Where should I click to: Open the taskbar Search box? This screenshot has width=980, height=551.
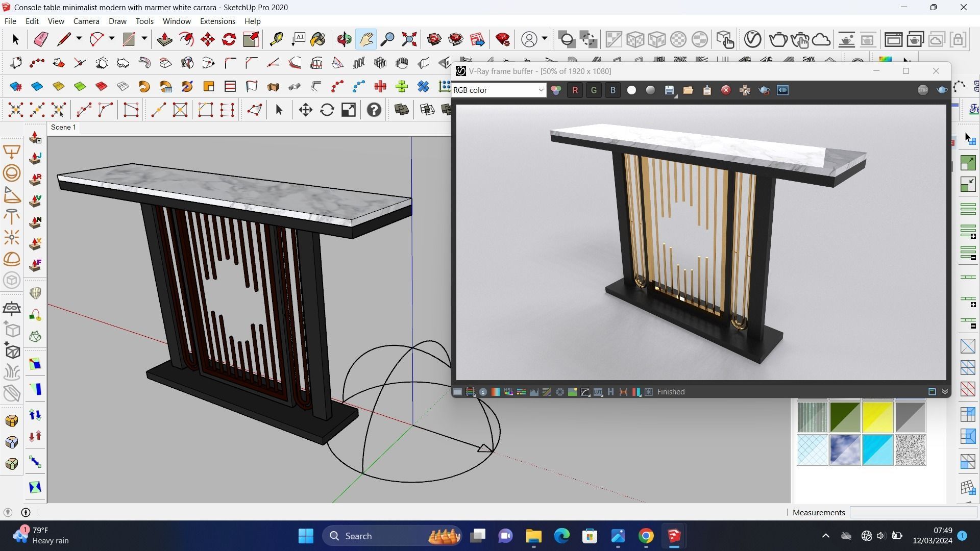pyautogui.click(x=393, y=536)
